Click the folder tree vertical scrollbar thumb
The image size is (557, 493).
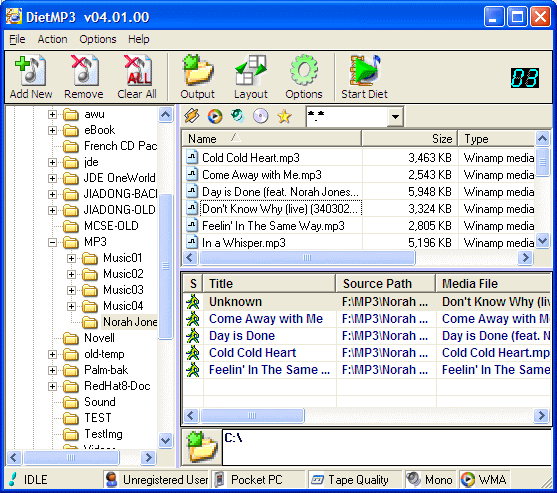tap(166, 266)
